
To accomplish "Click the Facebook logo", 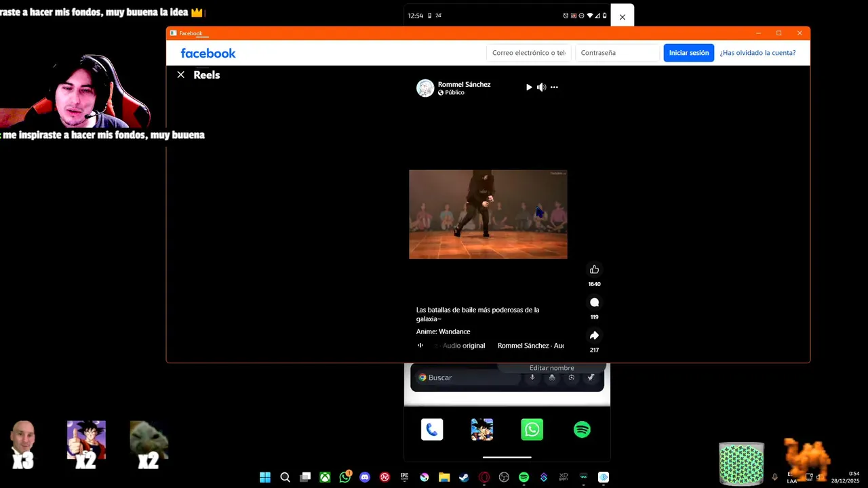I will (208, 53).
